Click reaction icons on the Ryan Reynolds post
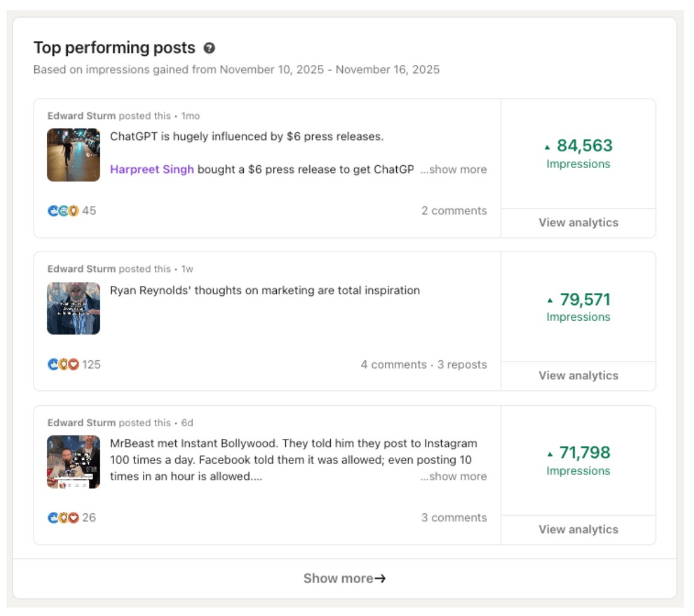694x616 pixels. (63, 364)
